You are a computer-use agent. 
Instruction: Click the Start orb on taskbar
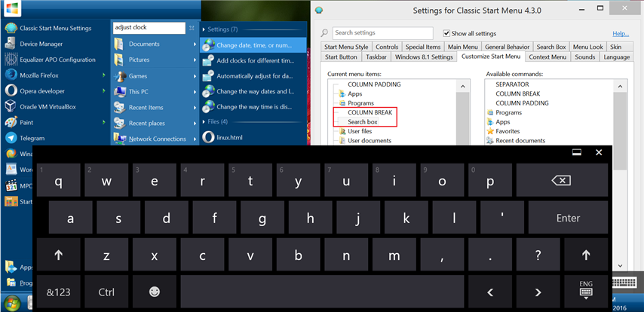pos(11,303)
